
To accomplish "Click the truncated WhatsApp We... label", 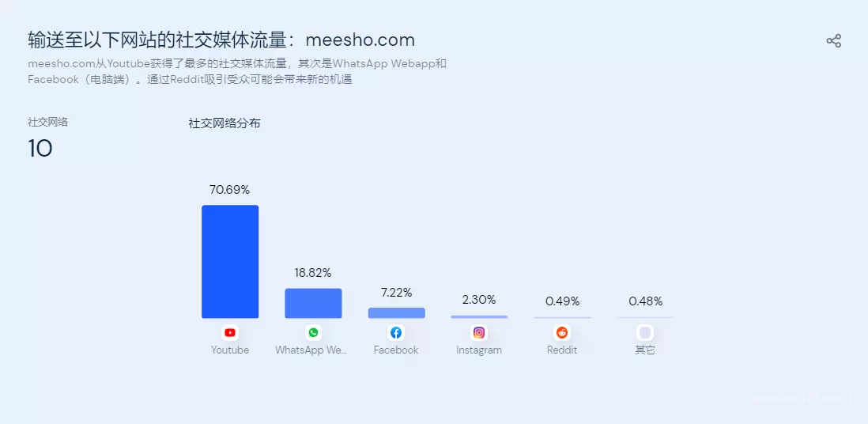I will coord(311,350).
